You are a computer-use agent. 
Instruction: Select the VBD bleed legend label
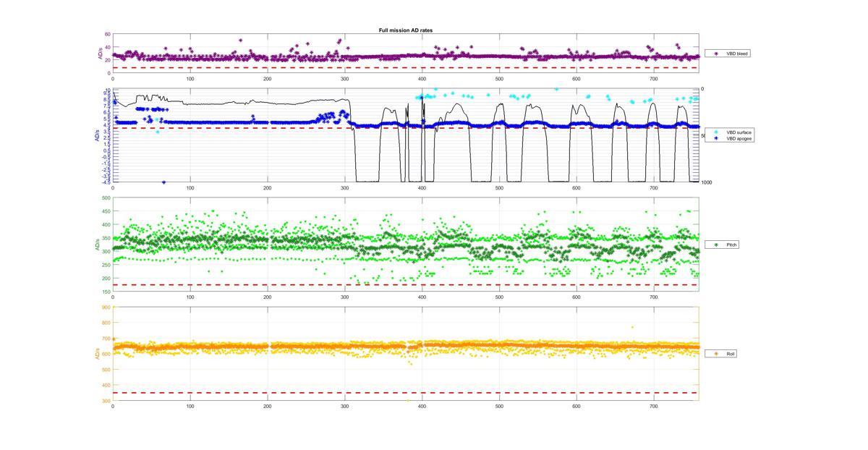[737, 54]
